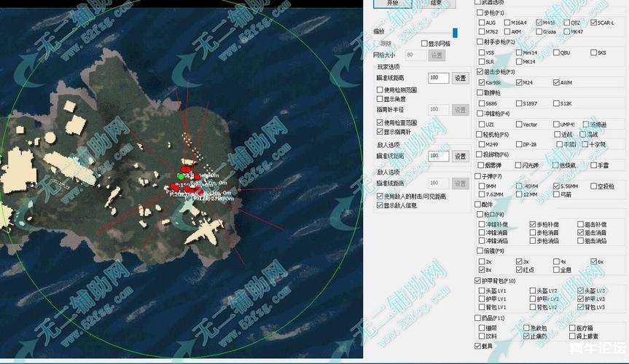Check the UZI checkbox

[x=482, y=124]
